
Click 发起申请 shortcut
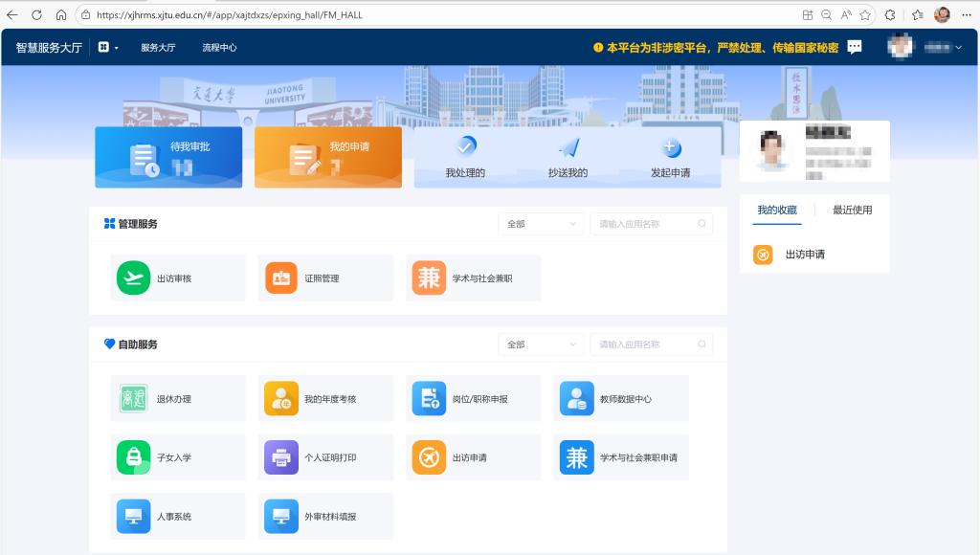(x=670, y=158)
